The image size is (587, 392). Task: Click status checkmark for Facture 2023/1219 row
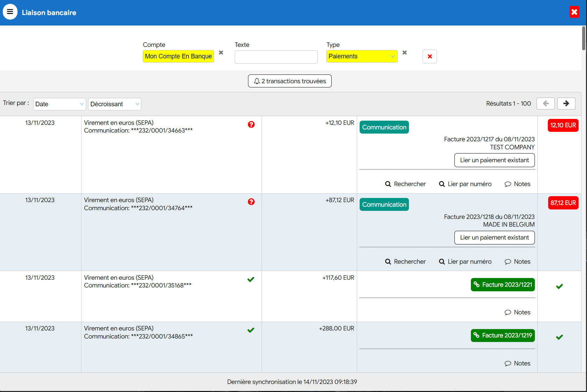click(x=559, y=337)
